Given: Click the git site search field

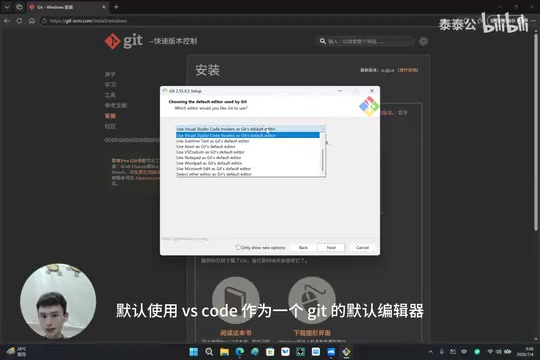Looking at the screenshot, I should (x=364, y=41).
